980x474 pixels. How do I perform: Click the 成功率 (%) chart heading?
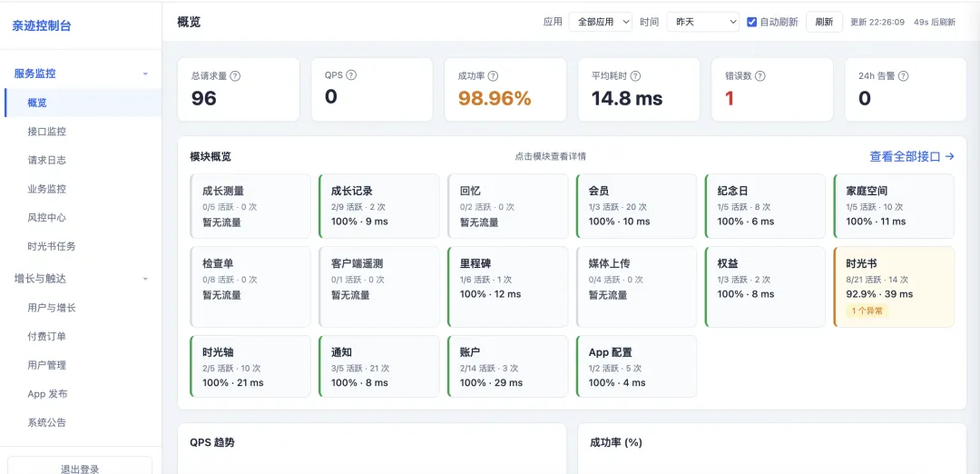[616, 443]
